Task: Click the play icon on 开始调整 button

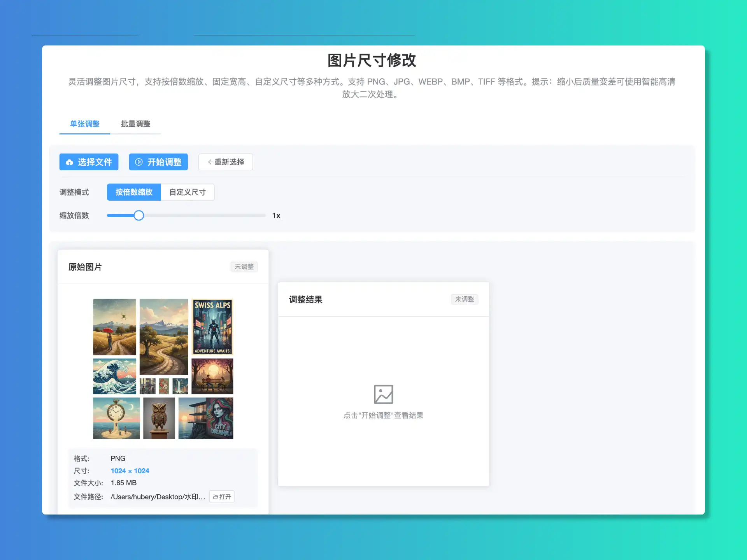Action: [139, 162]
